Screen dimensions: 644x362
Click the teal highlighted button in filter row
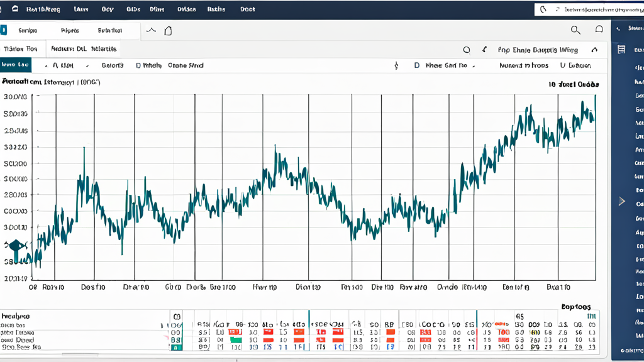coord(16,65)
